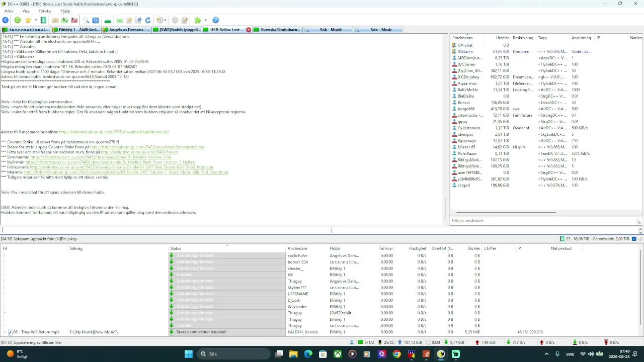644x362 pixels.
Task: Open Google Chrome from taskbar
Action: click(396, 354)
